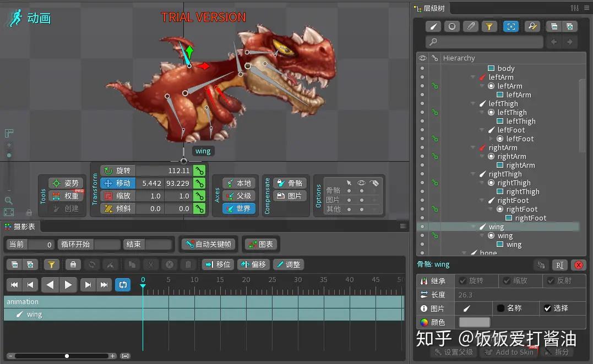Image resolution: width=593 pixels, height=364 pixels.
Task: Activate the 移动 translate tool
Action: 118,183
